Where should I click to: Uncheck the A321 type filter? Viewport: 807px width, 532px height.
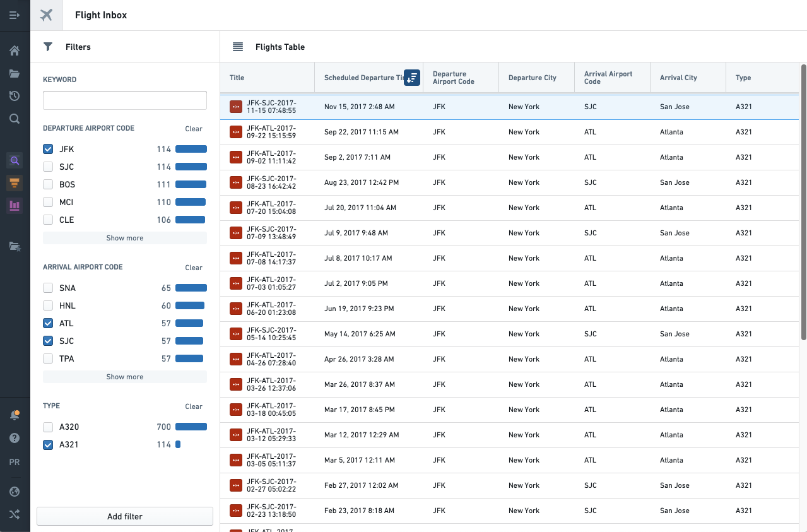click(48, 445)
